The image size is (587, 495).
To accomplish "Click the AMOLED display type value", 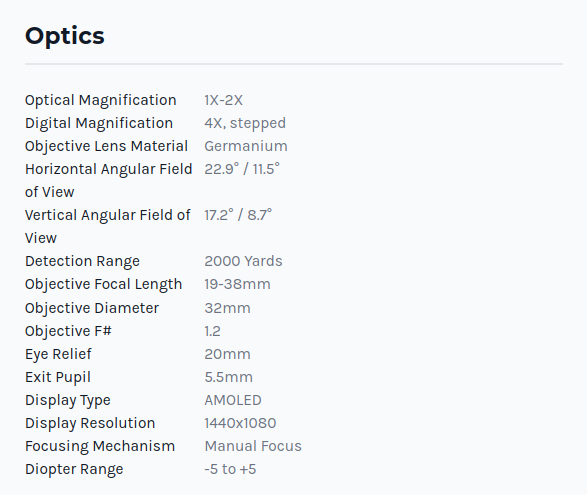I will (233, 400).
